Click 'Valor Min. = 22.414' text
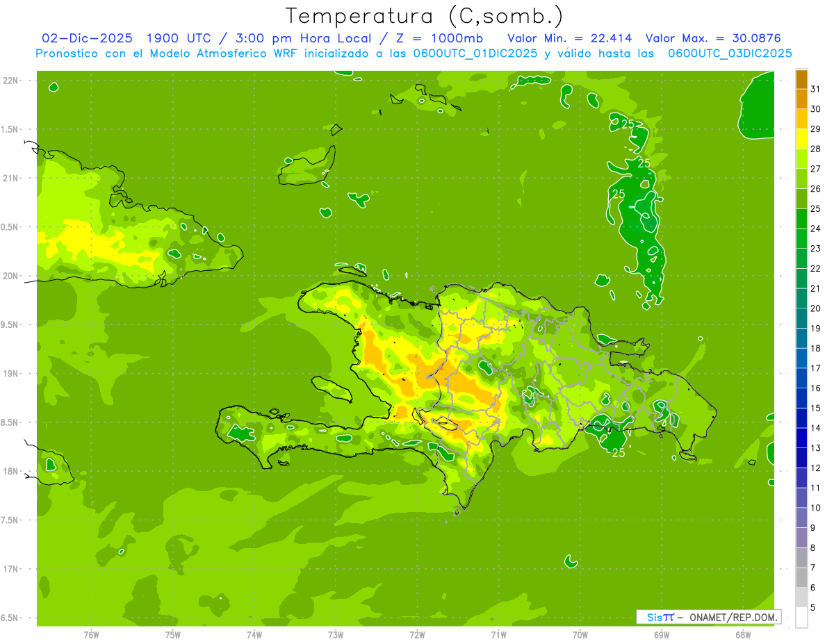 (569, 38)
